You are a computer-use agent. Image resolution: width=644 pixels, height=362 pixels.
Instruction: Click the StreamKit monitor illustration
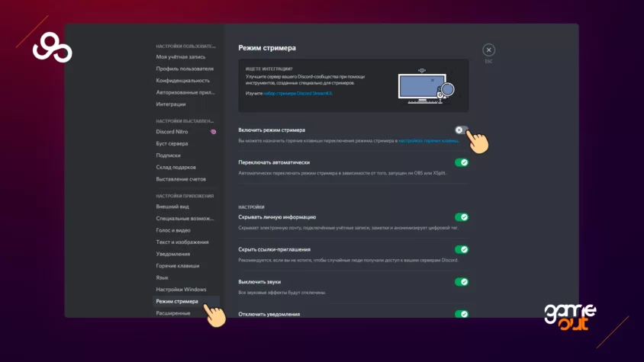click(426, 86)
